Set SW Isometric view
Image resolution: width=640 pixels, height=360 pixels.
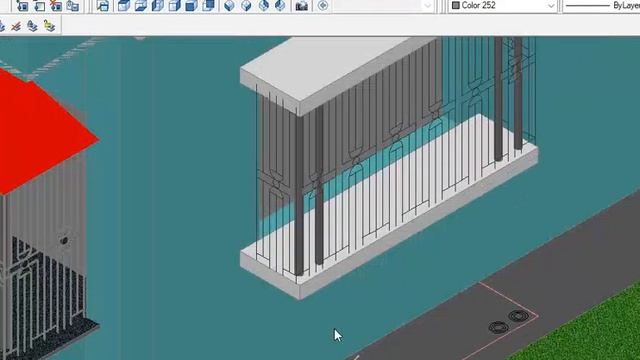[229, 5]
